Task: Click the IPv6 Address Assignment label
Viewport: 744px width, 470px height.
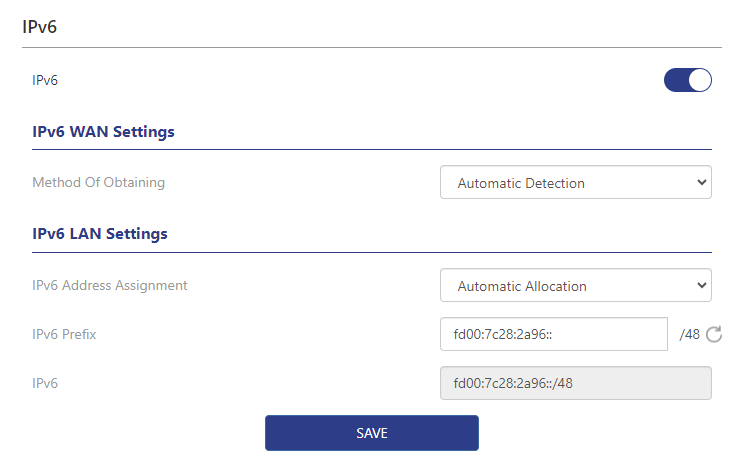Action: [x=109, y=285]
